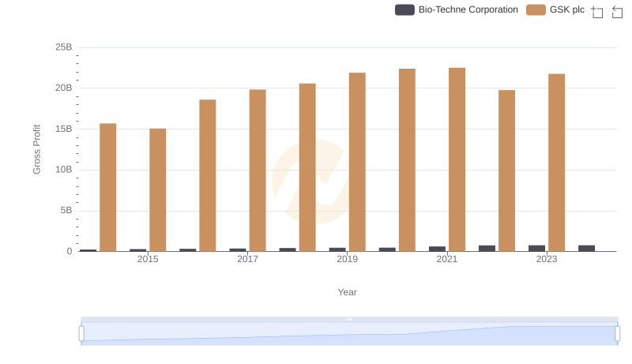This screenshot has width=632, height=364.
Task: Click the 2019 x-axis label
Action: [x=347, y=259]
